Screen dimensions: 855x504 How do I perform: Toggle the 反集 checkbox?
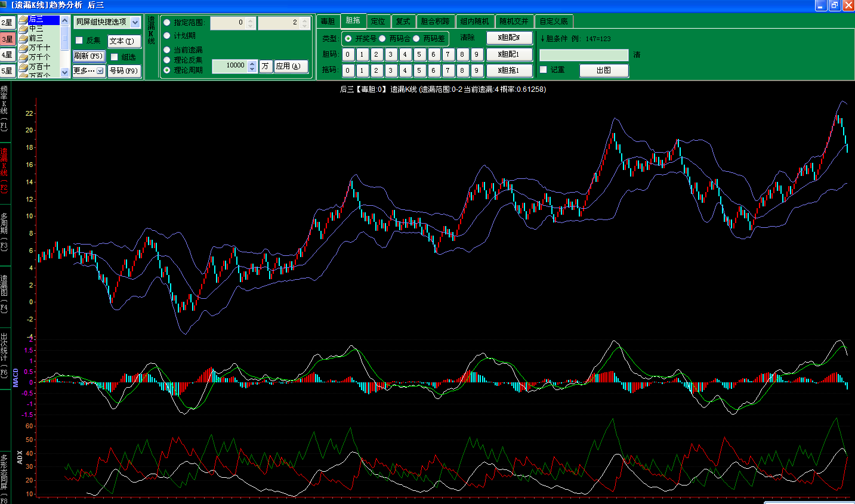point(79,41)
